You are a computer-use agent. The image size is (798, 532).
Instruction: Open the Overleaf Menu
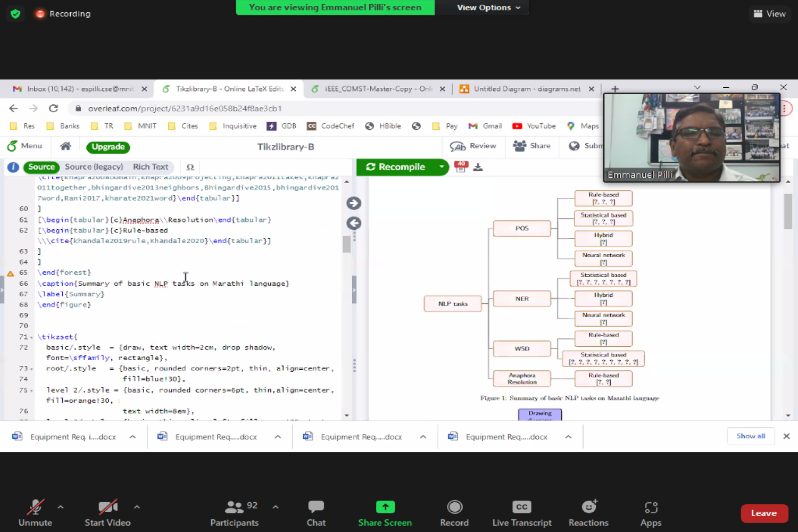[24, 146]
